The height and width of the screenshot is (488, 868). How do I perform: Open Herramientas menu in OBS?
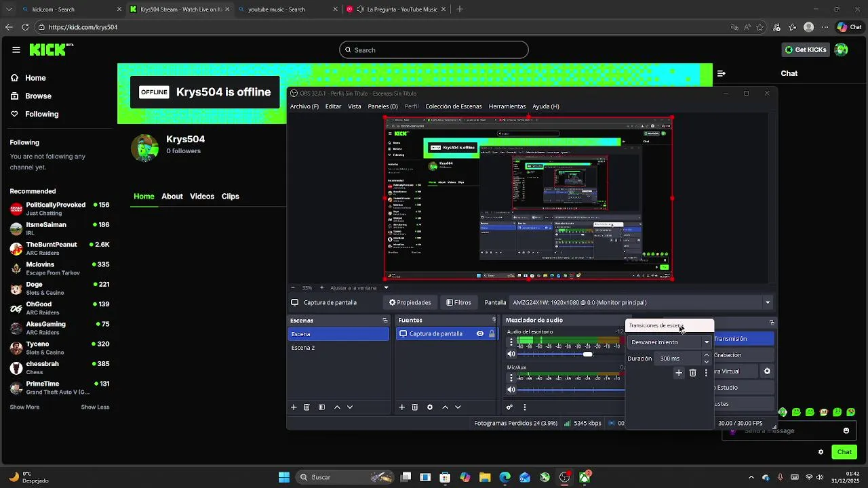click(507, 106)
